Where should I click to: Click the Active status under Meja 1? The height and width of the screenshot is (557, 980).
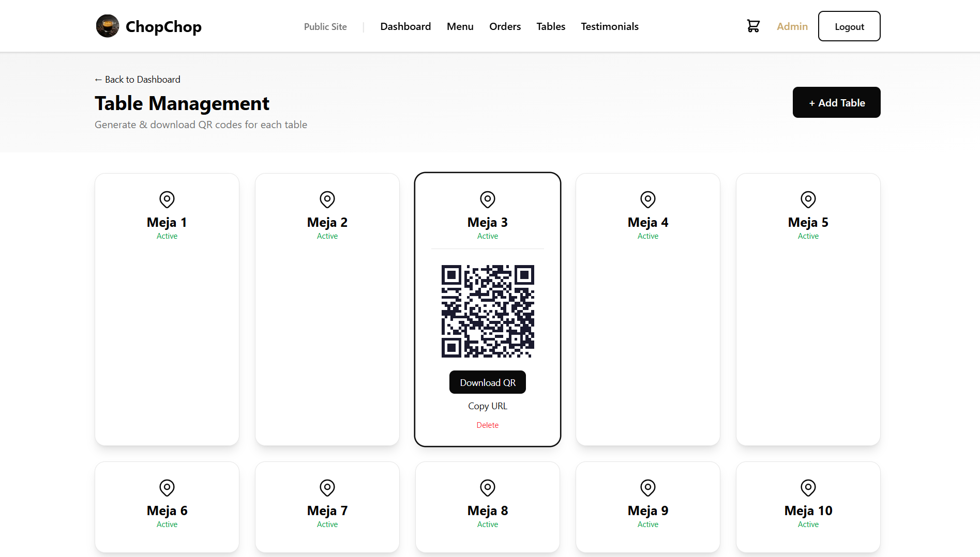167,236
